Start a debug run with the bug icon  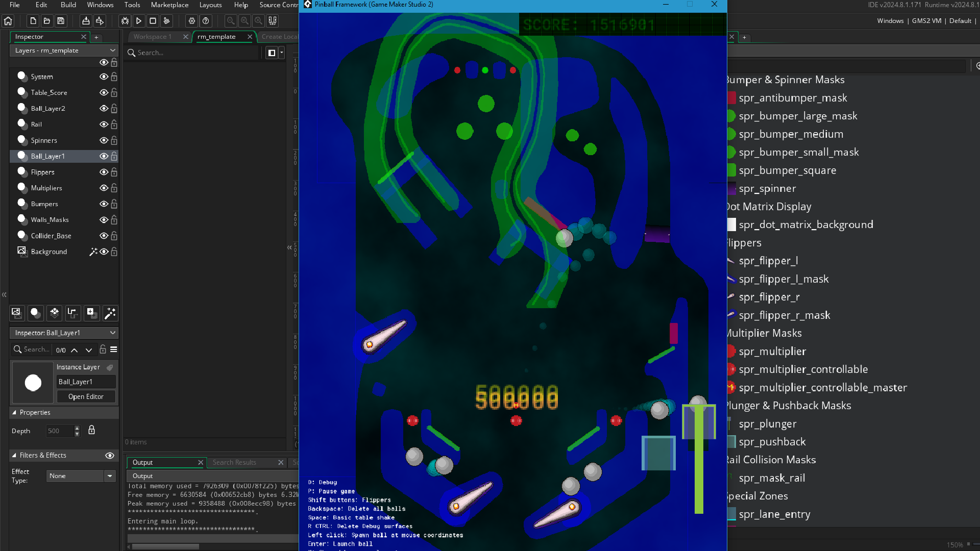pyautogui.click(x=125, y=21)
